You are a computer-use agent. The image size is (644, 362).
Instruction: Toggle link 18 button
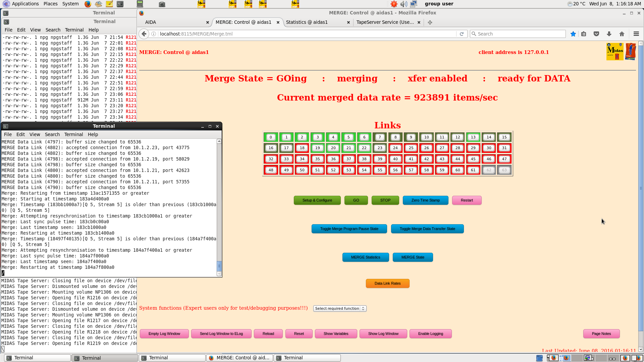302,148
